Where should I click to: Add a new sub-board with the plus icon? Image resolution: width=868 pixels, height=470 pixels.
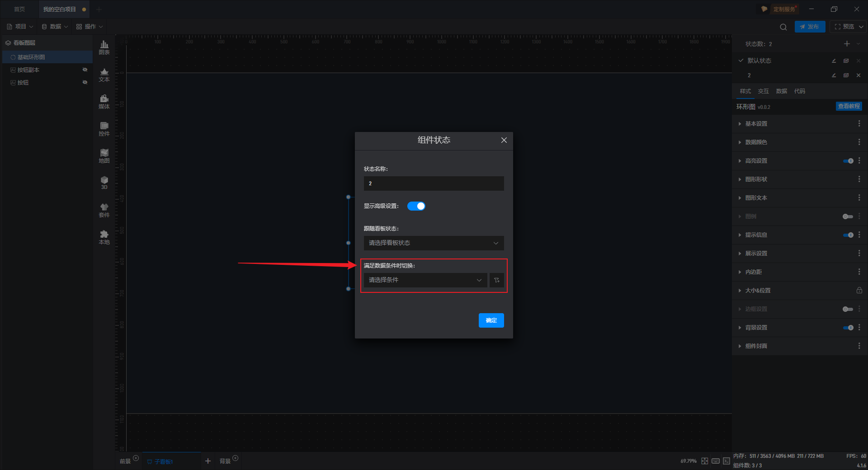(208, 461)
